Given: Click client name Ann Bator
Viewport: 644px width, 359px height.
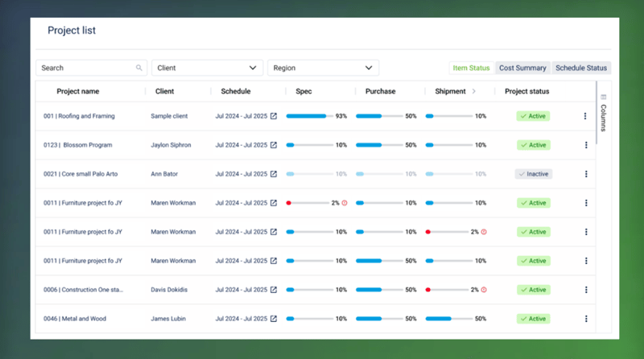Looking at the screenshot, I should pyautogui.click(x=164, y=174).
